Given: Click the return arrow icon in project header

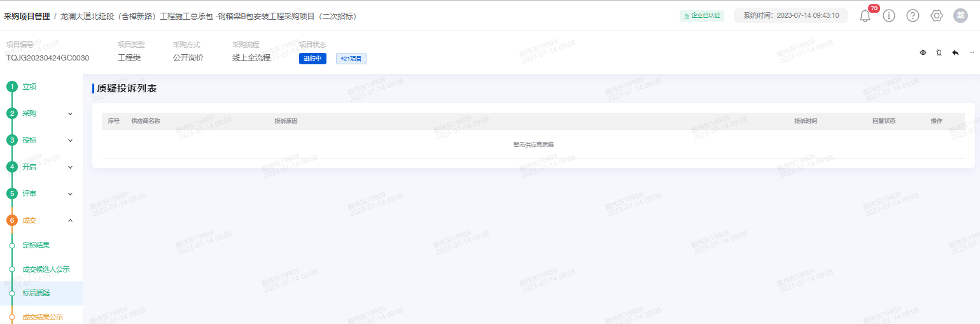Looking at the screenshot, I should (x=955, y=53).
